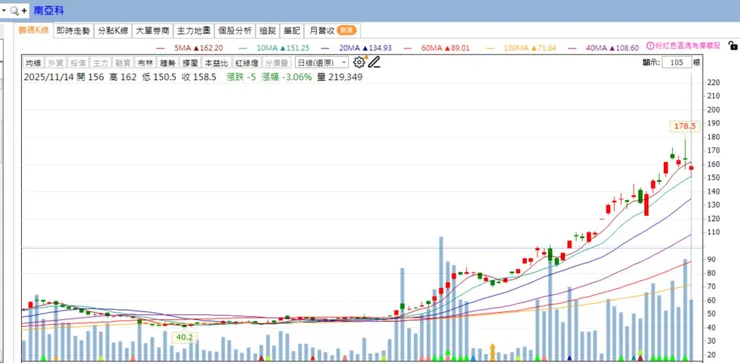Click the 粉紅色區塊 pink notice text
Viewport: 740px width, 363px height.
687,46
